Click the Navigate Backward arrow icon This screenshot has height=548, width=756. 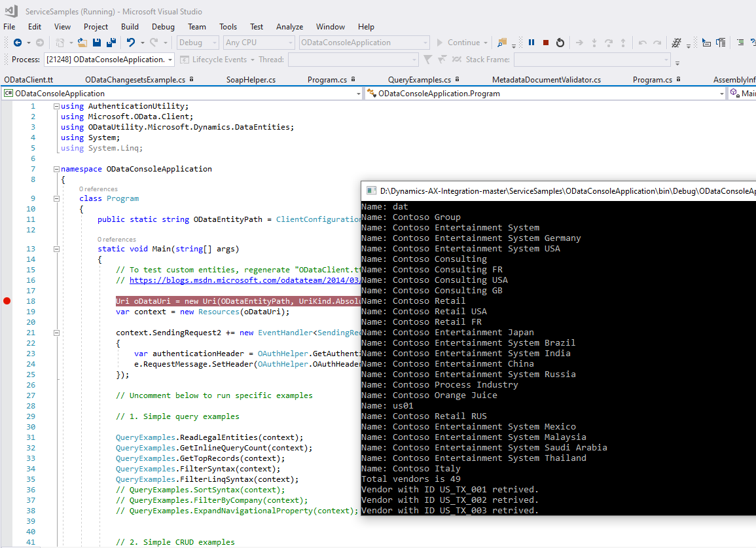18,43
